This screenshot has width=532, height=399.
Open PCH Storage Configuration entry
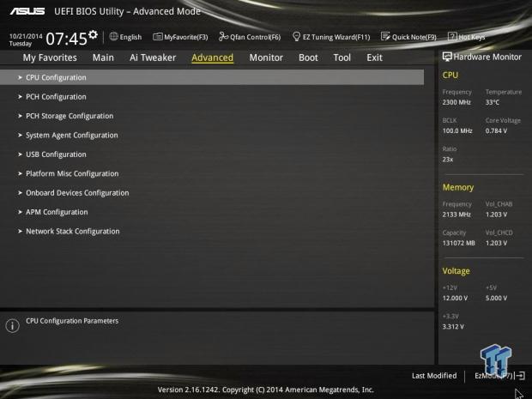[x=70, y=116]
